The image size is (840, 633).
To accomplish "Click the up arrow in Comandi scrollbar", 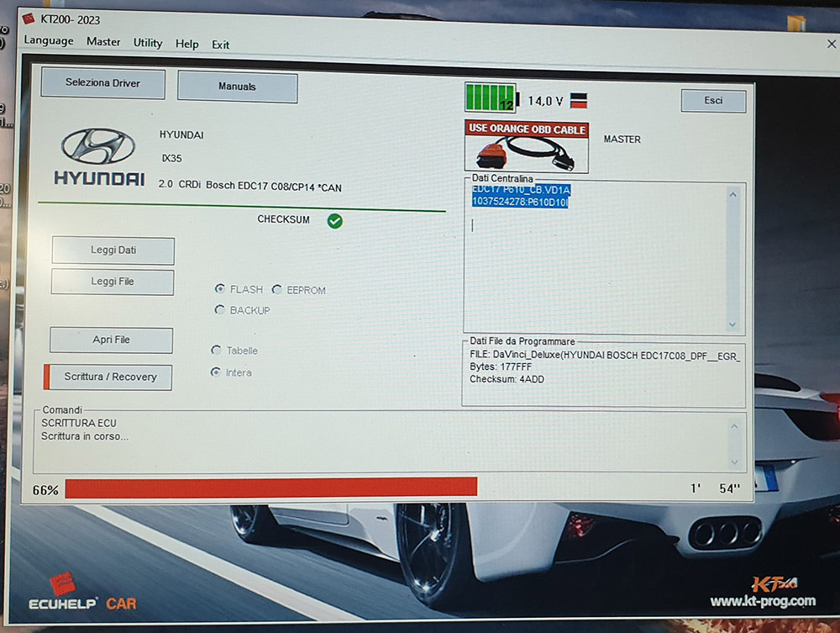I will point(734,427).
